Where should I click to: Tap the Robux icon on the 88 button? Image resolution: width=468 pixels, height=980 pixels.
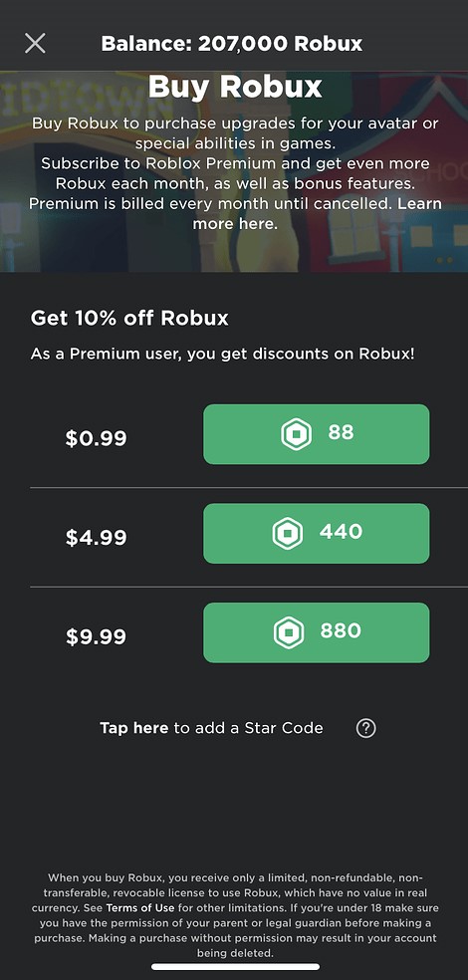click(x=296, y=434)
